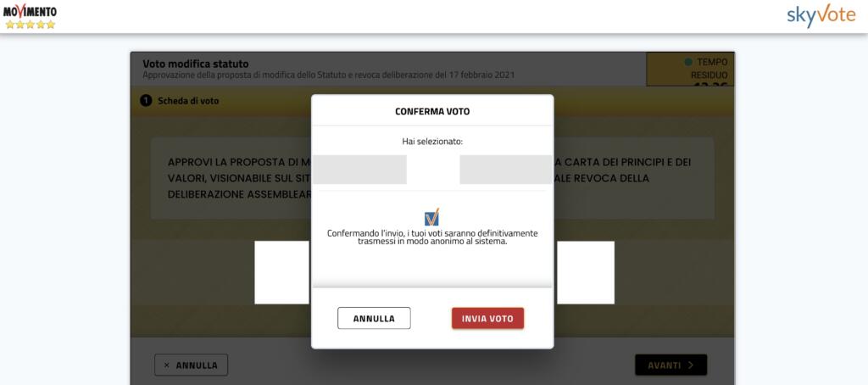Click the AVANTI button below the ballot
The width and height of the screenshot is (868, 385).
(x=671, y=365)
